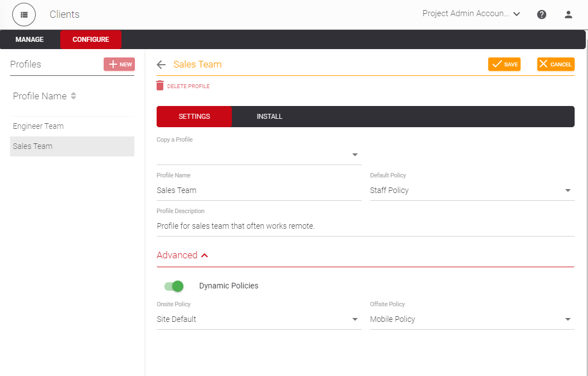
Task: Create a profile with the + NEW button
Action: 119,64
